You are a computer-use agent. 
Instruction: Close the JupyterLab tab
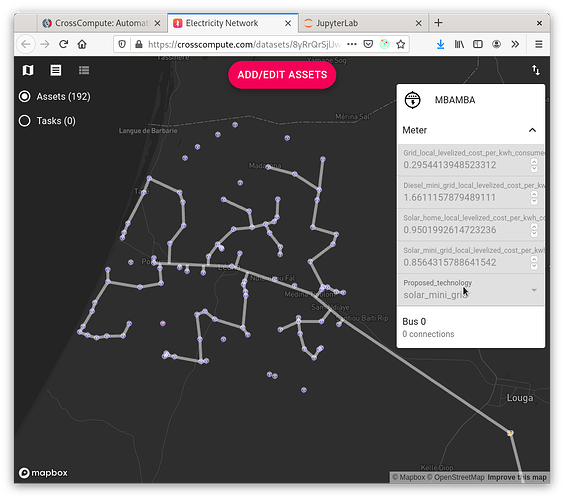click(x=418, y=23)
